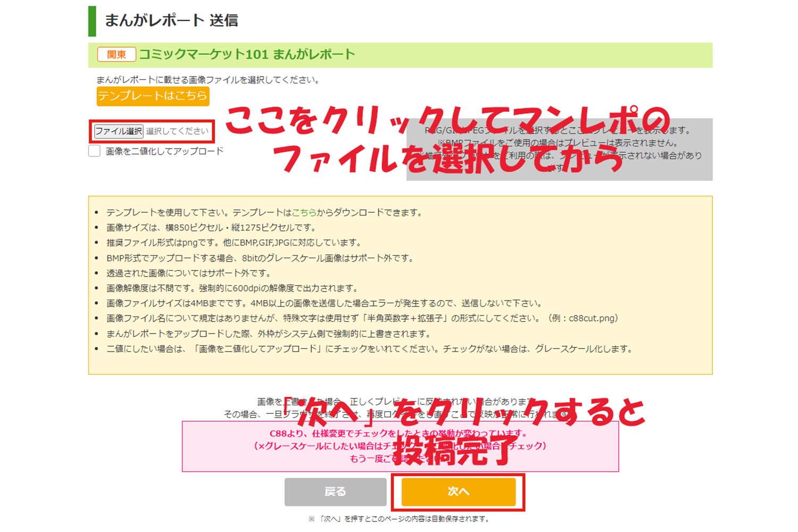The width and height of the screenshot is (798, 532).
Task: Click the "関東" region badge
Action: [117, 55]
